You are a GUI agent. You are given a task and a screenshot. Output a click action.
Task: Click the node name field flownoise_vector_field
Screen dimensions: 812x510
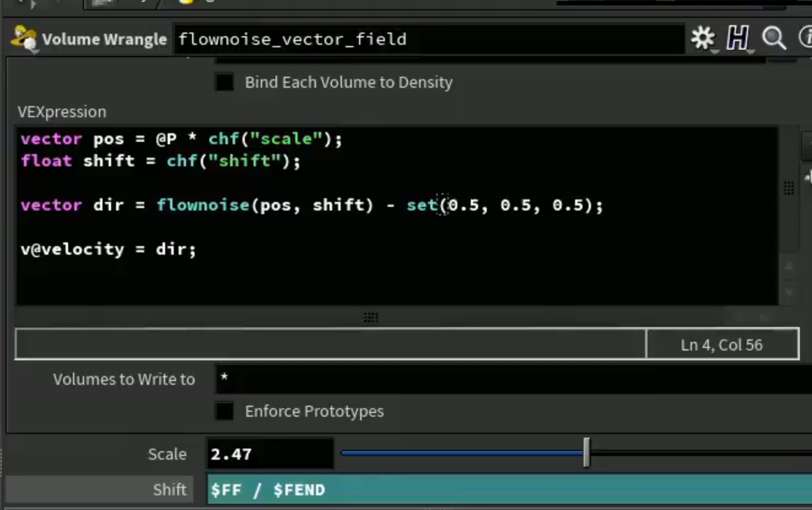point(429,39)
